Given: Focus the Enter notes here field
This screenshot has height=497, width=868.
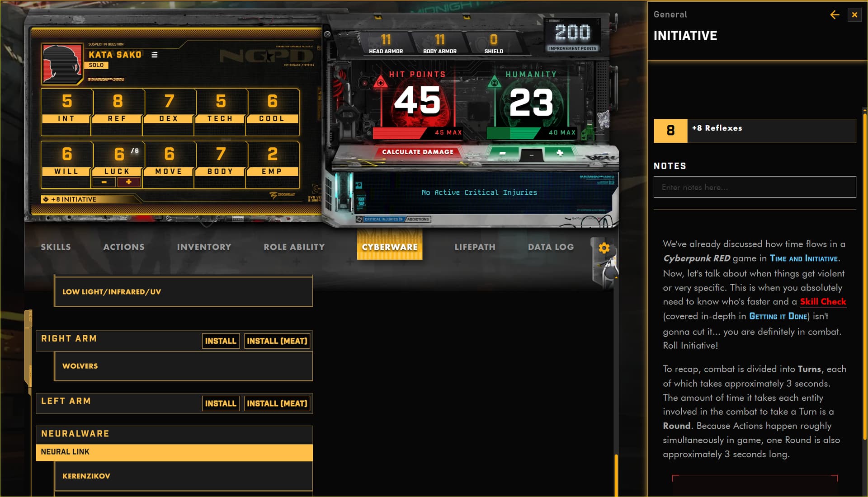Looking at the screenshot, I should point(755,187).
